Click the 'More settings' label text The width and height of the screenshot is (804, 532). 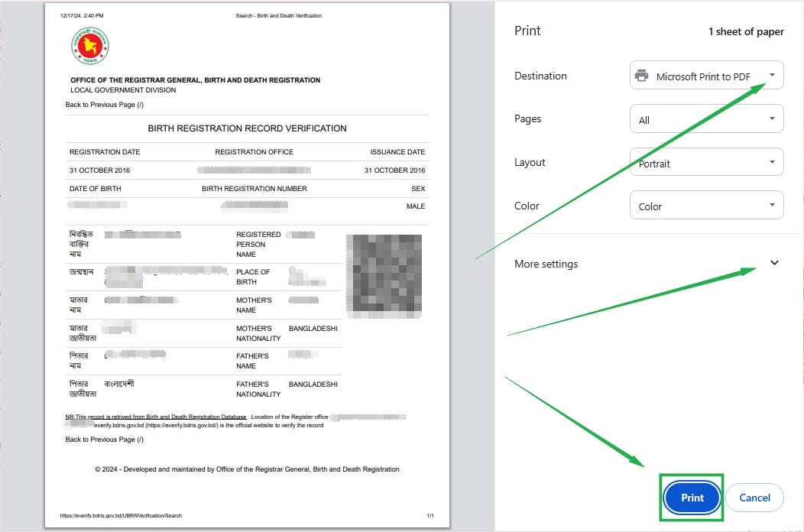546,264
